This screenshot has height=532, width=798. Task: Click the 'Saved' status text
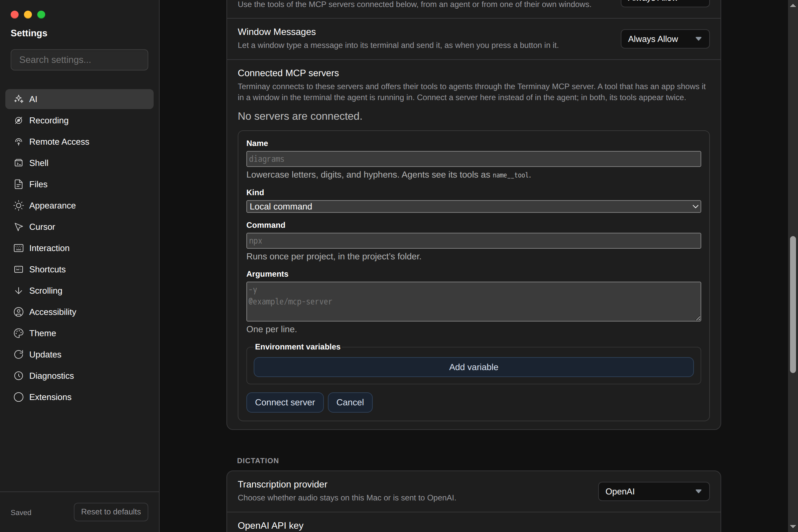click(21, 512)
